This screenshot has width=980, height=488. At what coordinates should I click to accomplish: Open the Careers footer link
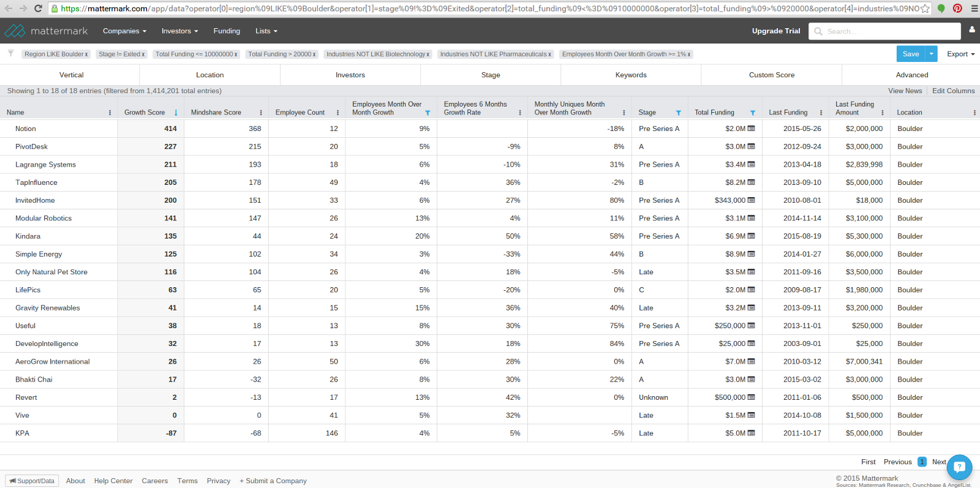click(x=155, y=481)
